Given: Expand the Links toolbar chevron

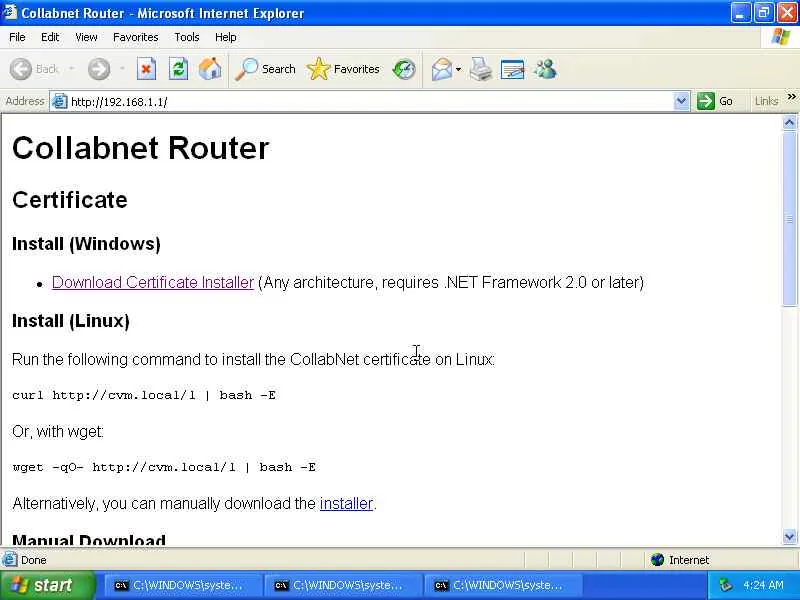Looking at the screenshot, I should (791, 96).
